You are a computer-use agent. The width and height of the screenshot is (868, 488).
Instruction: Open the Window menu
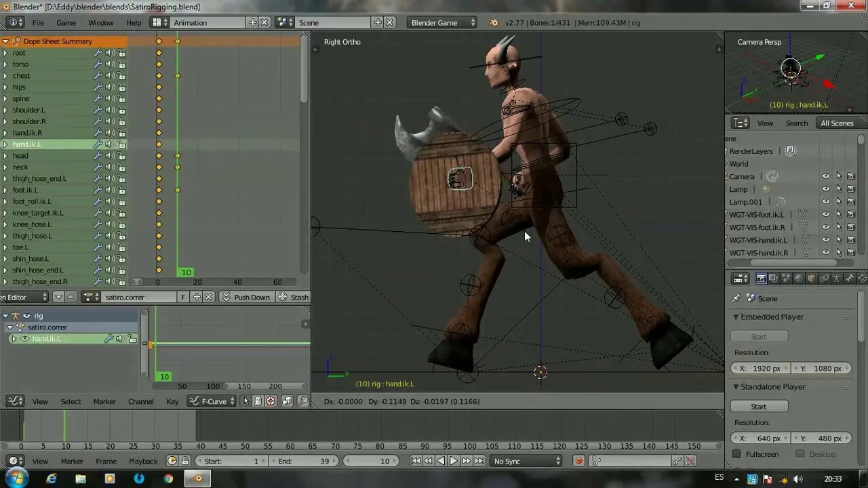point(101,22)
